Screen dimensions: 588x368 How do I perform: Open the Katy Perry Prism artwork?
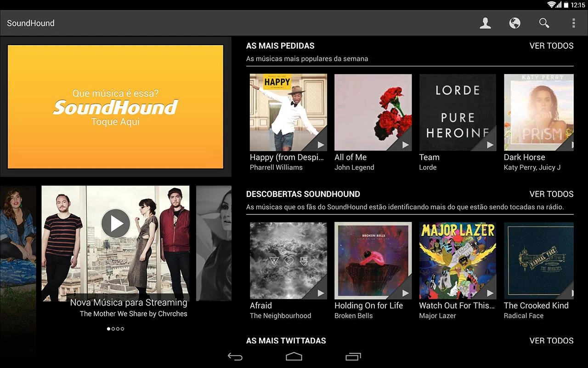pos(539,112)
